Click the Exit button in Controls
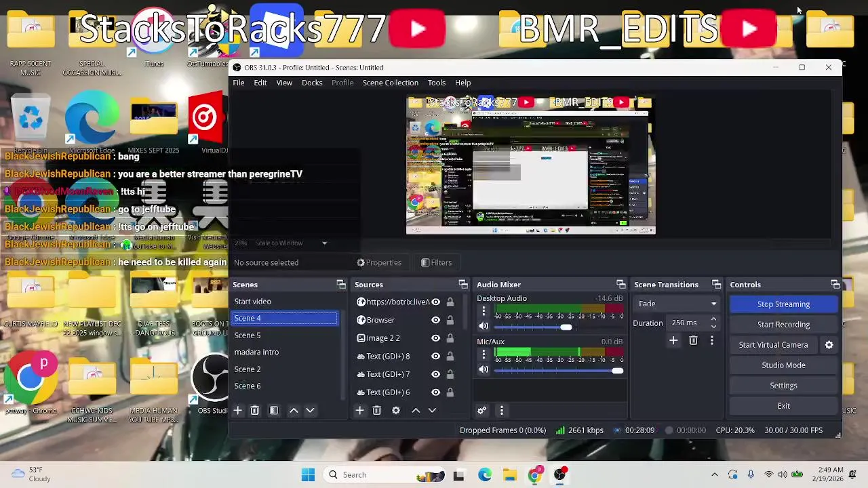This screenshot has width=868, height=488. pyautogui.click(x=784, y=406)
